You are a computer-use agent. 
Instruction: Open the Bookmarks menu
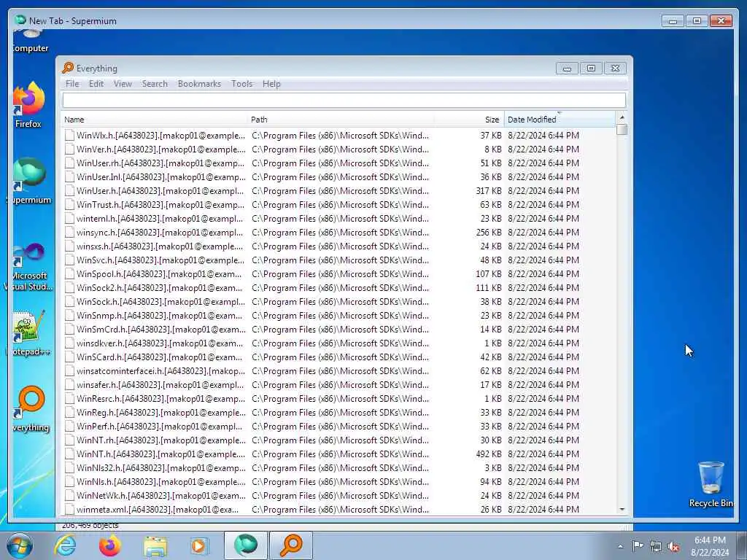199,84
